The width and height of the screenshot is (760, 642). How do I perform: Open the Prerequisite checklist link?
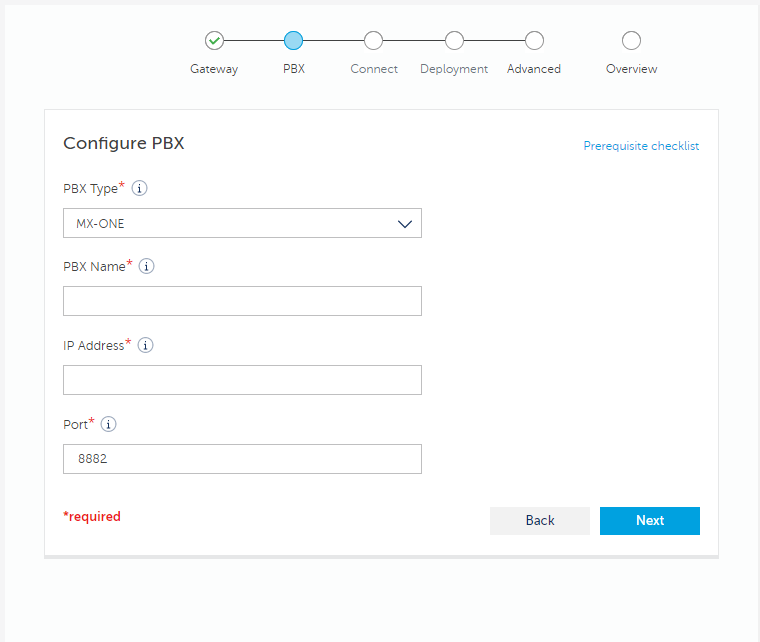[641, 146]
